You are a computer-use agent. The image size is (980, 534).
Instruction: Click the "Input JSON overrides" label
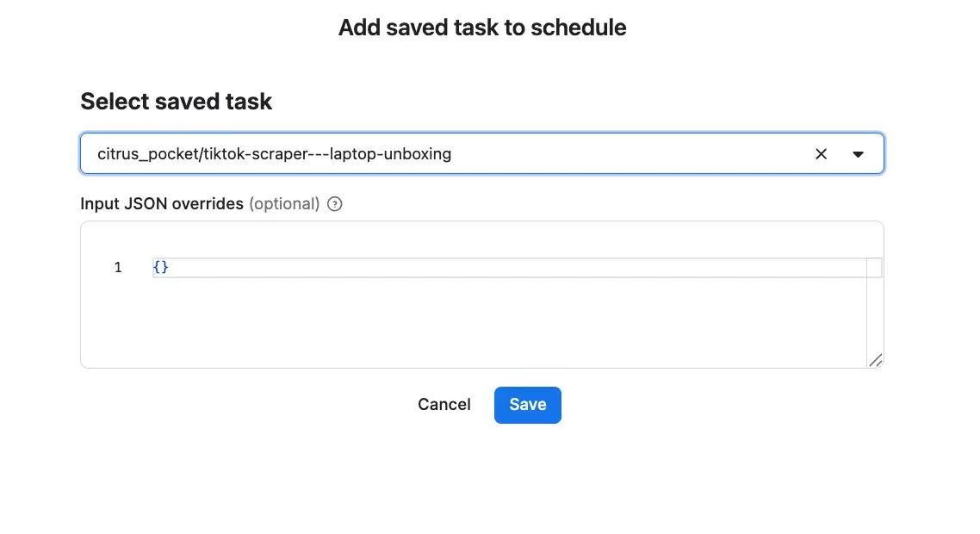(x=162, y=204)
